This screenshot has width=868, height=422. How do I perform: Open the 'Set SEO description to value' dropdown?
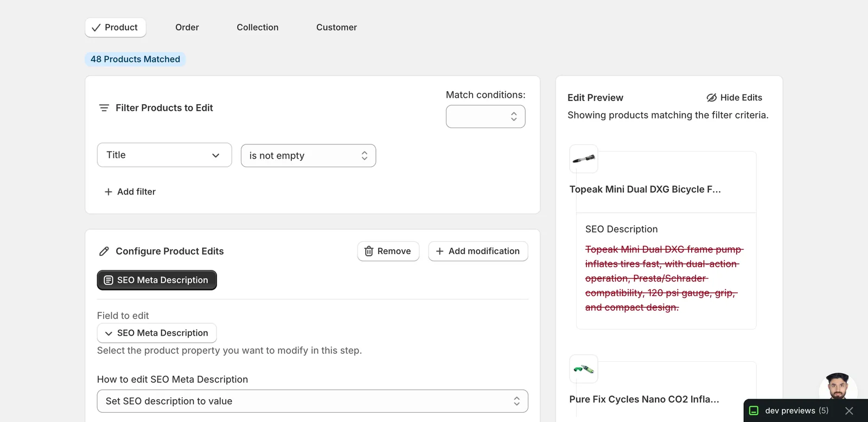point(312,401)
